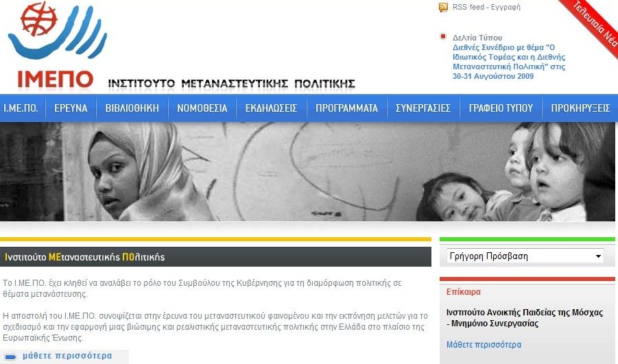Viewport: 618px width, 364px height.
Task: Go to the ΒΙΒΛΙΟΘΗΚΗ menu
Action: coord(132,108)
